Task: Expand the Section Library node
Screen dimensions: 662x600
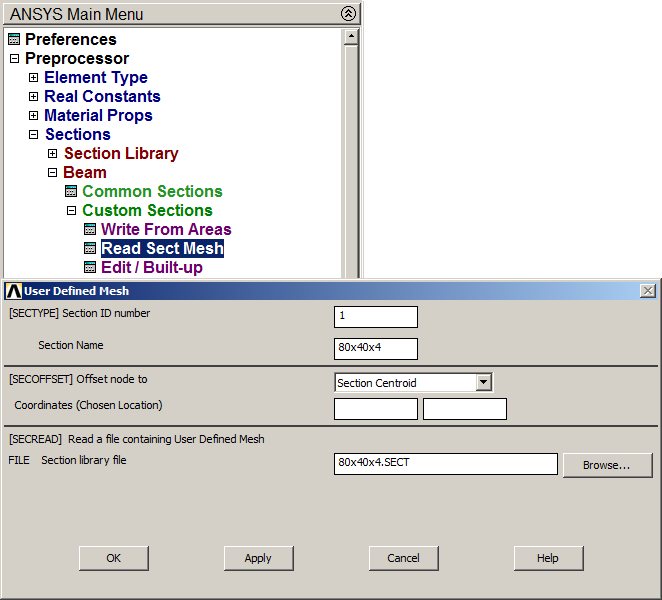Action: [x=53, y=154]
